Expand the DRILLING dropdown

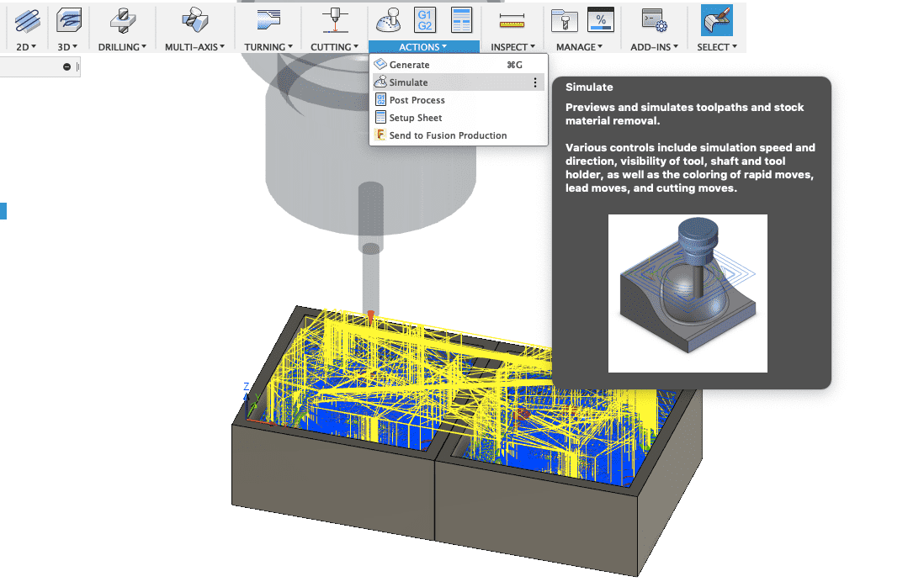pos(122,47)
